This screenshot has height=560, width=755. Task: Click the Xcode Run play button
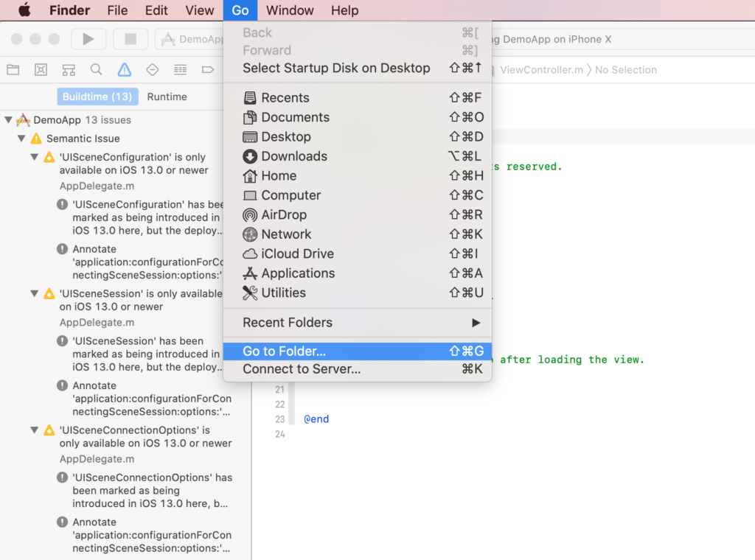pos(88,39)
